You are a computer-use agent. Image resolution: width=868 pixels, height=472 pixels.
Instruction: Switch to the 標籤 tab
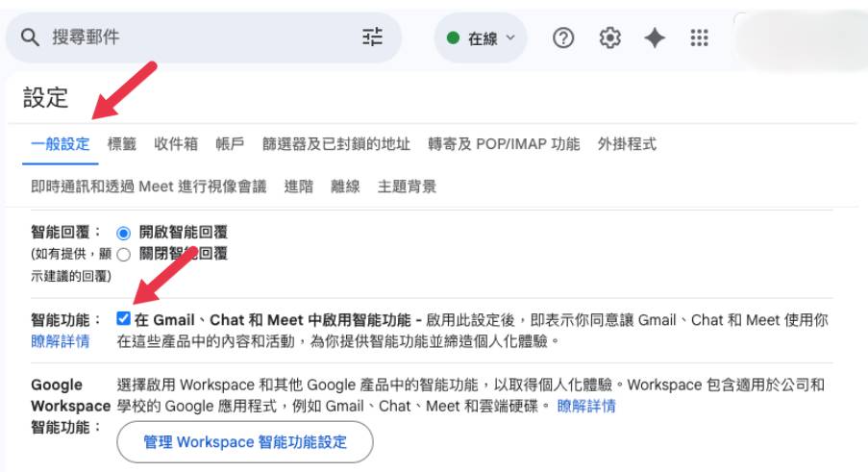pyautogui.click(x=122, y=144)
